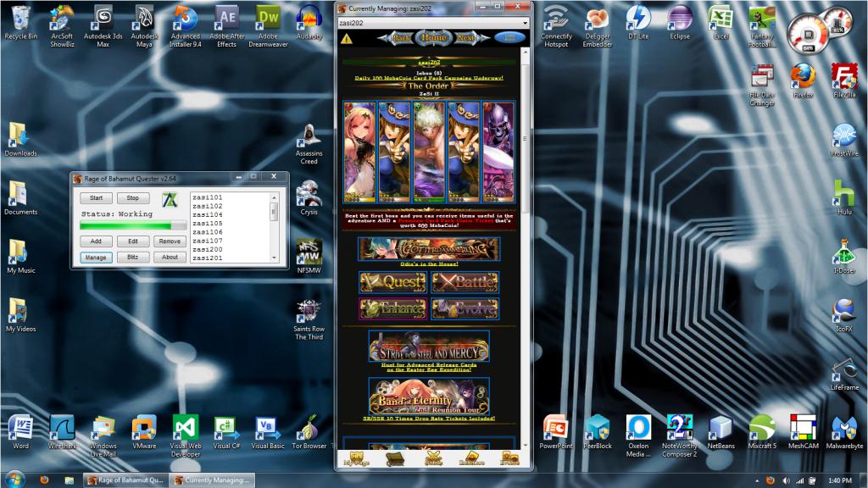Click the Working status progress bar
868x488 pixels.
tap(133, 225)
